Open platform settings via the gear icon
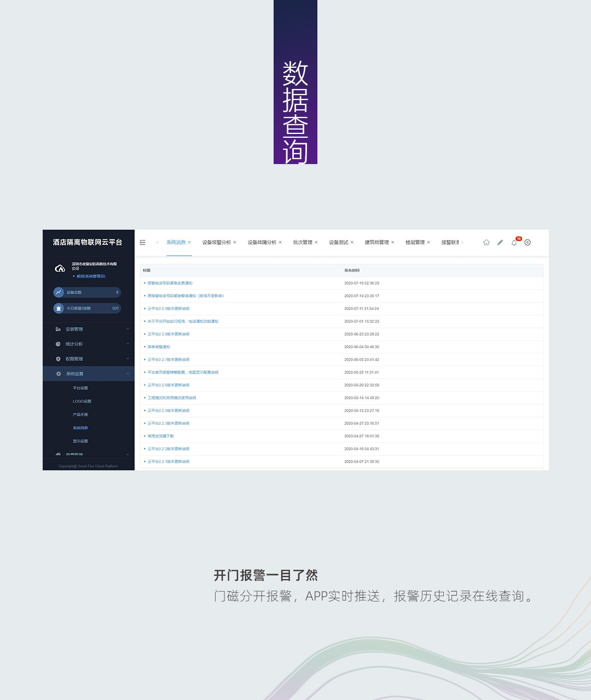This screenshot has height=700, width=591. (x=527, y=242)
